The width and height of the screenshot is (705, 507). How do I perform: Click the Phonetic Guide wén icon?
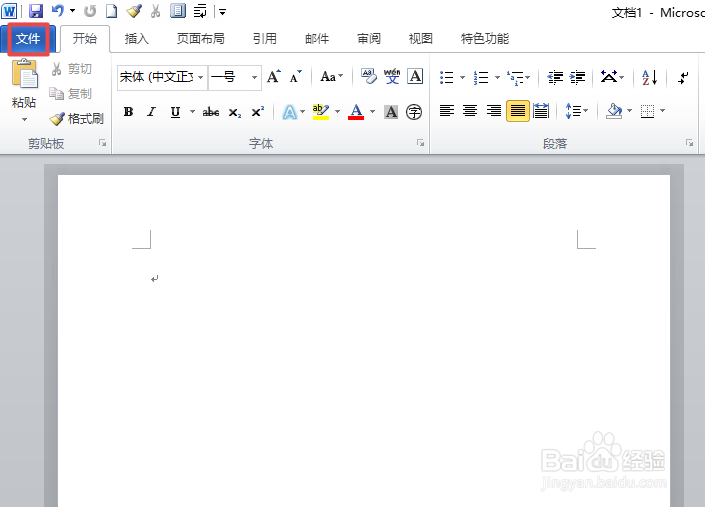pos(392,77)
